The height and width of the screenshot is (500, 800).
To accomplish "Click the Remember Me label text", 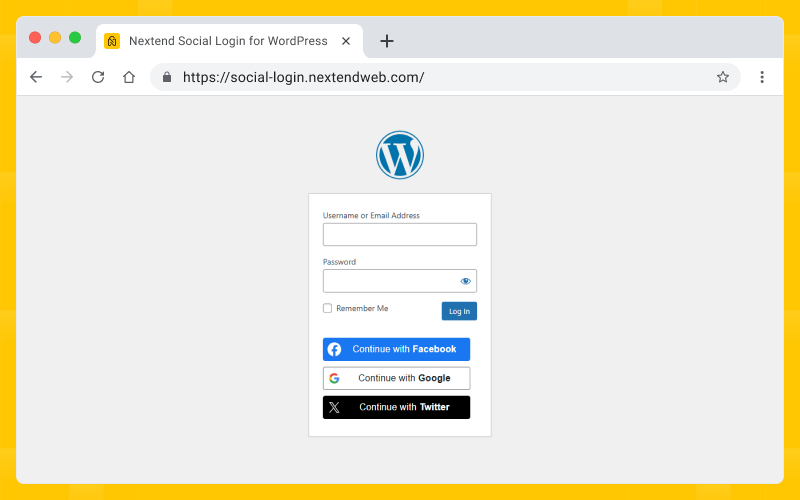I will coord(362,308).
